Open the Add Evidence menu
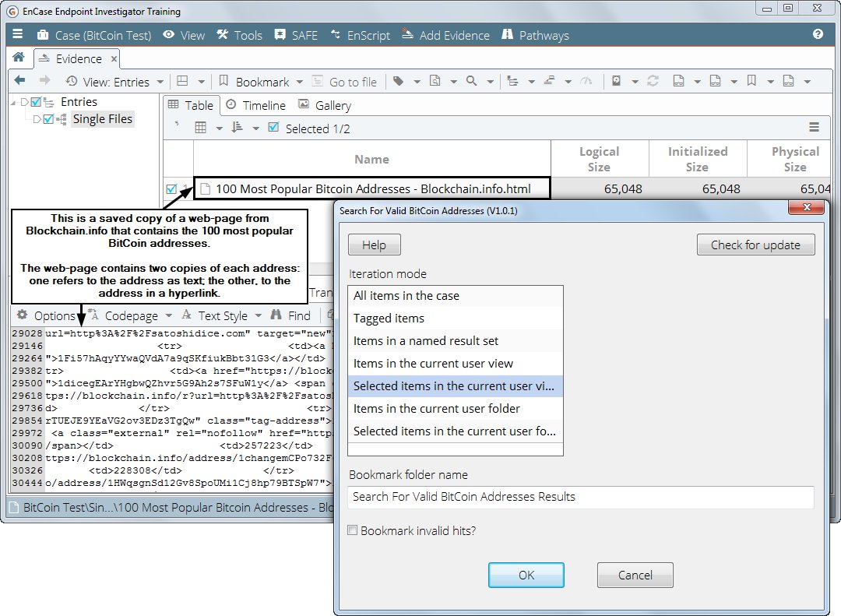 coord(445,35)
